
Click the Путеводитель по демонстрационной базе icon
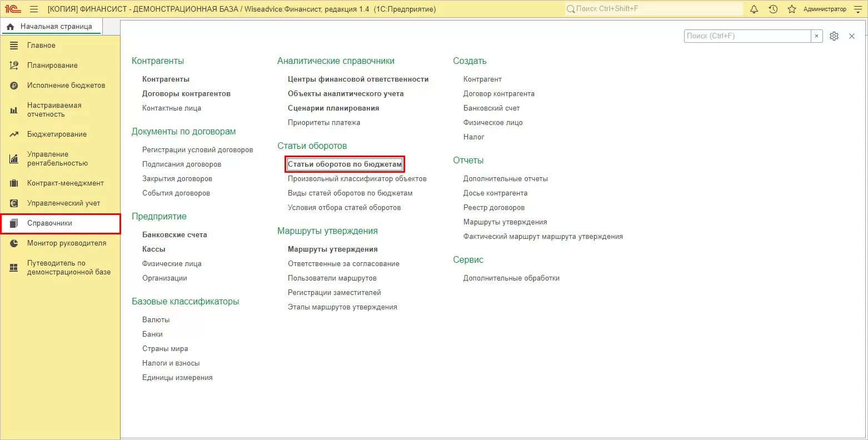click(x=14, y=268)
